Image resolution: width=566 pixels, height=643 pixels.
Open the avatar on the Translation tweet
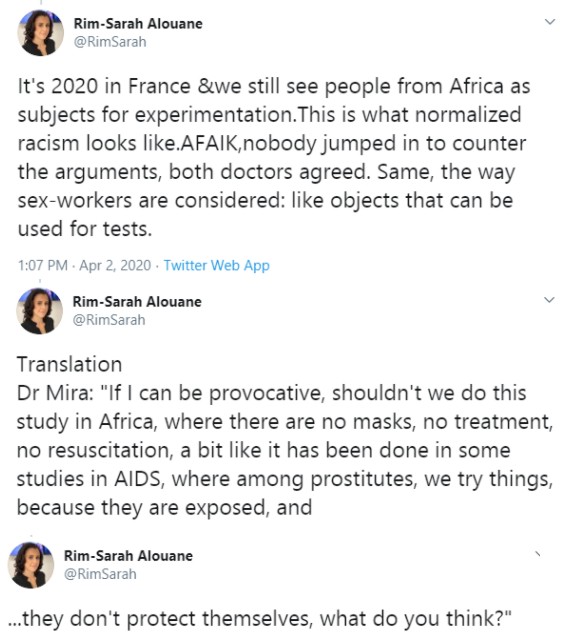tap(39, 311)
